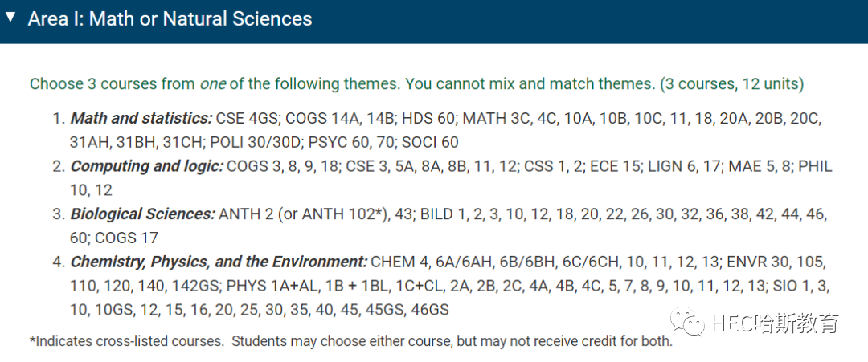Click the green Choose 3 courses instruction
This screenshot has height=362, width=868.
click(416, 84)
